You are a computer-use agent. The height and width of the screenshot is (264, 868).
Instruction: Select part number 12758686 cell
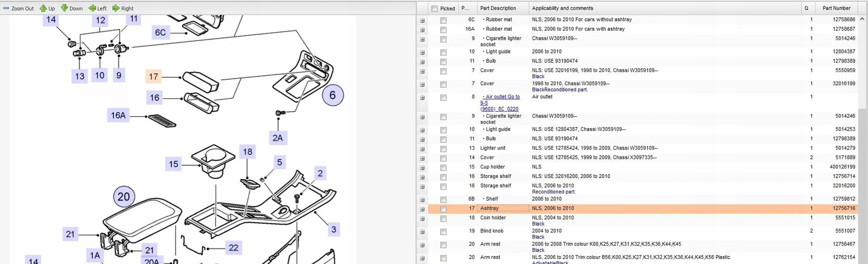point(844,19)
